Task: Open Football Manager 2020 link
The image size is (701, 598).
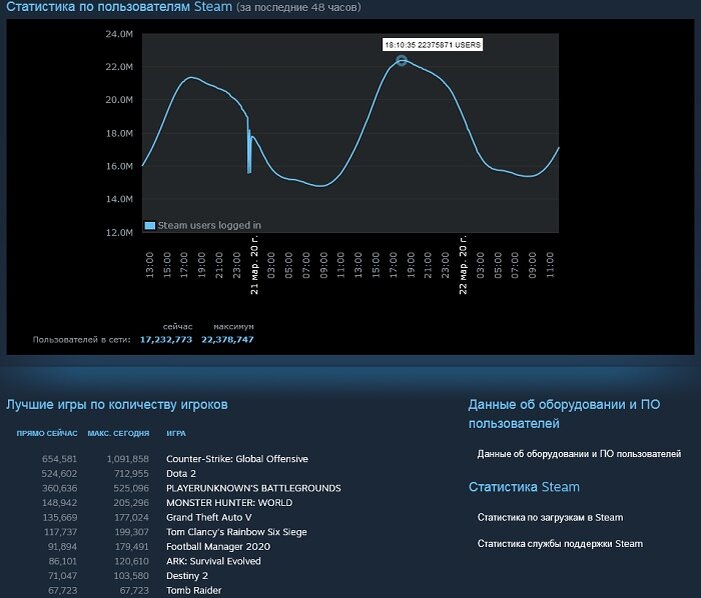Action: [x=218, y=547]
